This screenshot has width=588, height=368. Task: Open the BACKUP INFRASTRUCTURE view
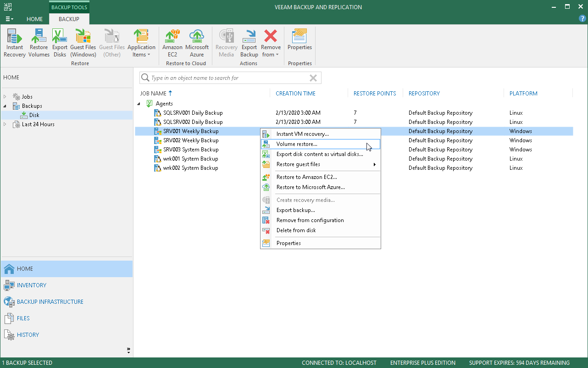click(67, 302)
